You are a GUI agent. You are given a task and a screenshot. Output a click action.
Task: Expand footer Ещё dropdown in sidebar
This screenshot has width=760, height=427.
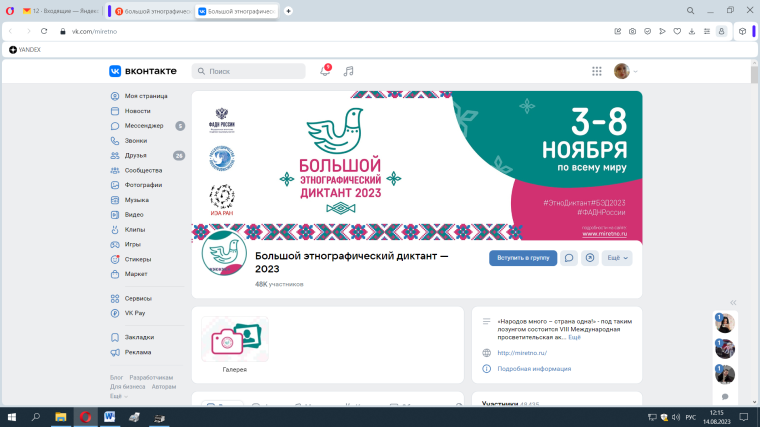[119, 396]
